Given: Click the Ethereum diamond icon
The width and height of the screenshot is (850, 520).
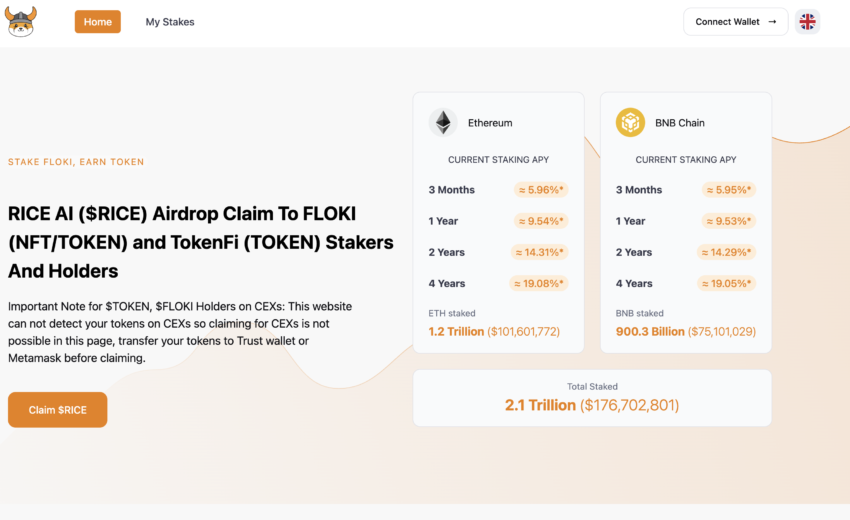Looking at the screenshot, I should (x=443, y=123).
